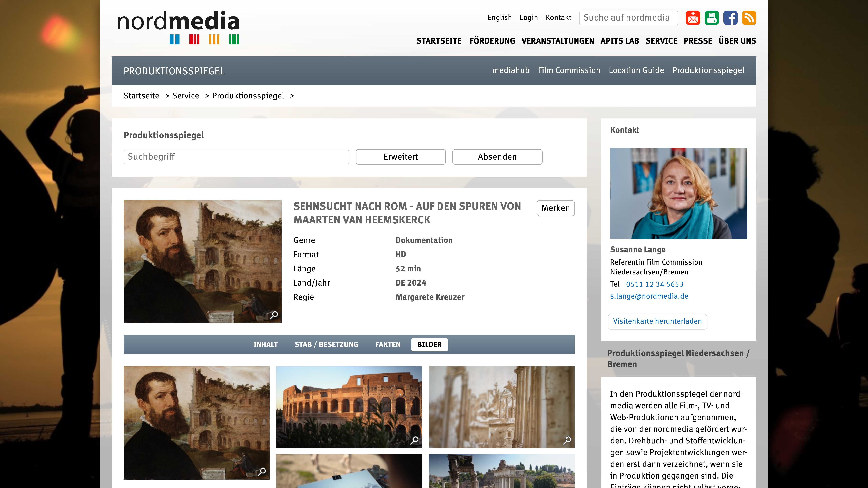The height and width of the screenshot is (488, 868).
Task: Click the green print icon
Action: 712,18
